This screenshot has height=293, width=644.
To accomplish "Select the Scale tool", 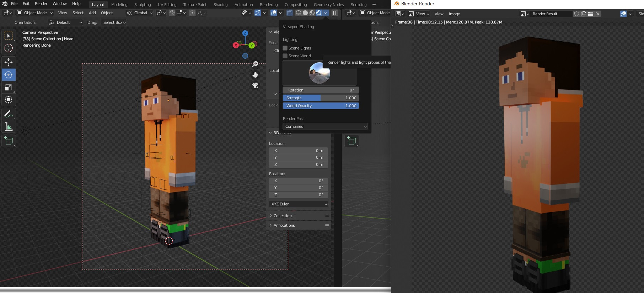I will click(9, 87).
